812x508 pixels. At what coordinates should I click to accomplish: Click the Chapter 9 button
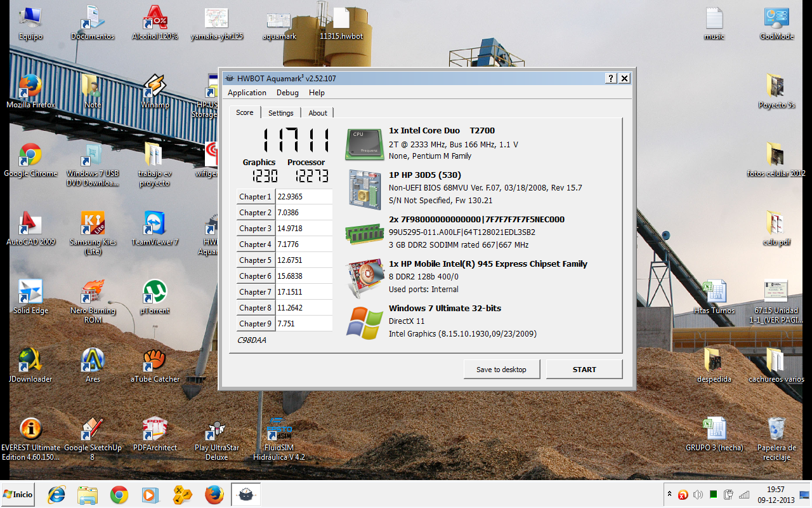pos(255,324)
